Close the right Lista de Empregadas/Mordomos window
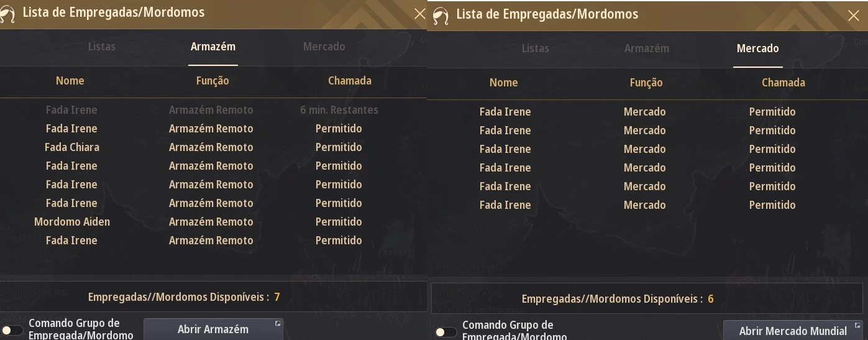Screen dimensions: 868x340 [854, 16]
